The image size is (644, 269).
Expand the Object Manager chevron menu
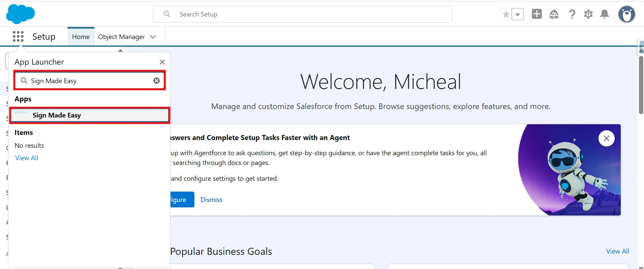pyautogui.click(x=153, y=37)
